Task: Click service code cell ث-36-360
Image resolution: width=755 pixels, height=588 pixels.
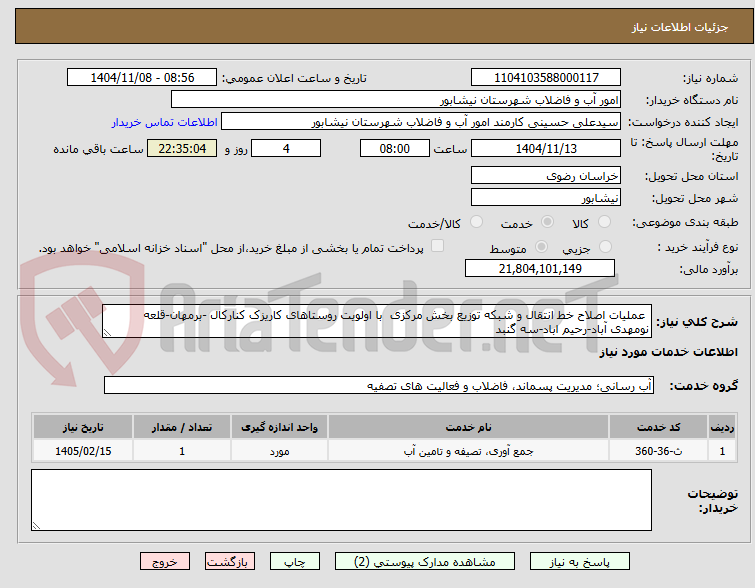Action: coord(658,451)
